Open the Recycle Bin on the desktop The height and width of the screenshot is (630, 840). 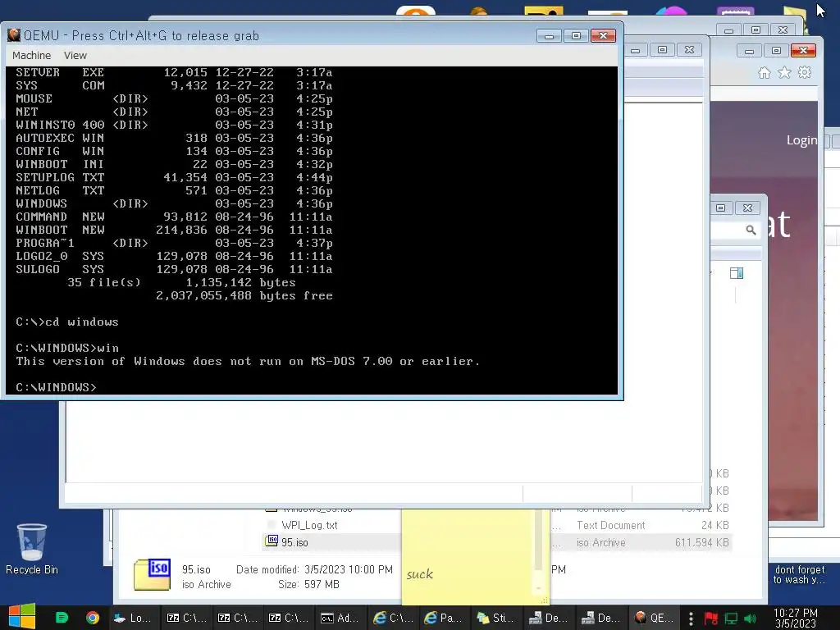pos(32,549)
